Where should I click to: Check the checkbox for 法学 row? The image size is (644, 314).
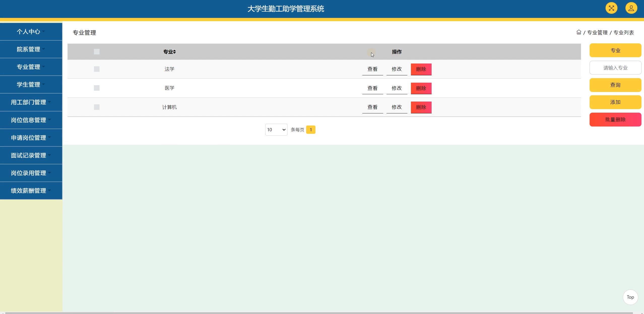97,69
